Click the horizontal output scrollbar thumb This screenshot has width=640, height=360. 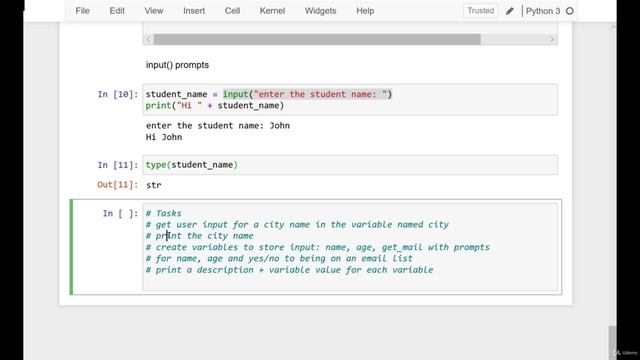point(317,39)
